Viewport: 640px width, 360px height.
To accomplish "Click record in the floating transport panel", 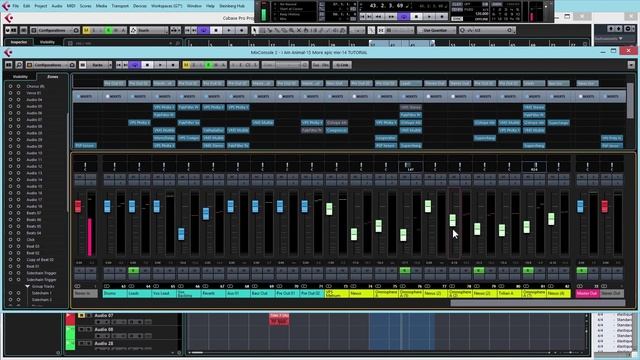I will pos(442,17).
